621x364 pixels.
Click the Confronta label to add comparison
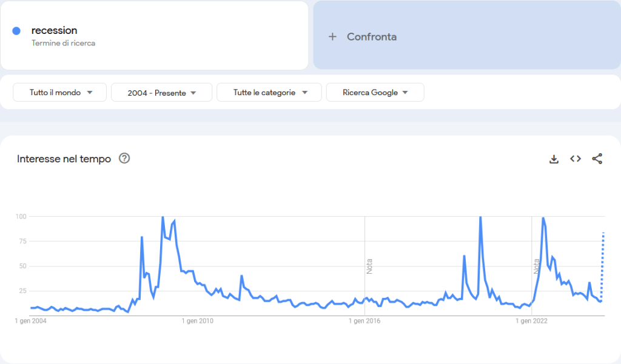(371, 37)
